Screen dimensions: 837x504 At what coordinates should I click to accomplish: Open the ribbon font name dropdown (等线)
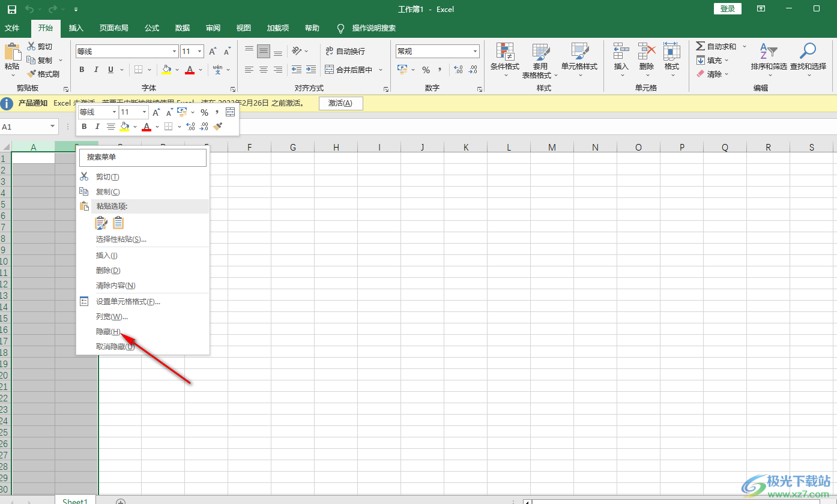point(175,52)
